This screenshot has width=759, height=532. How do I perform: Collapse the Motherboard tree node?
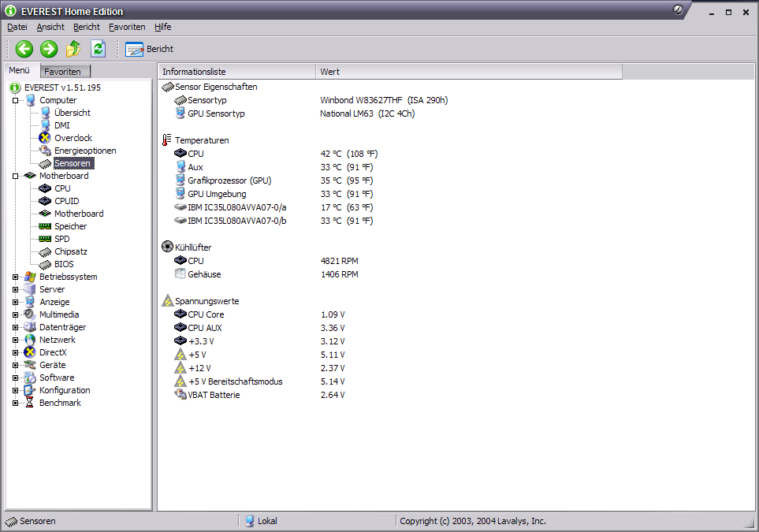coord(15,177)
